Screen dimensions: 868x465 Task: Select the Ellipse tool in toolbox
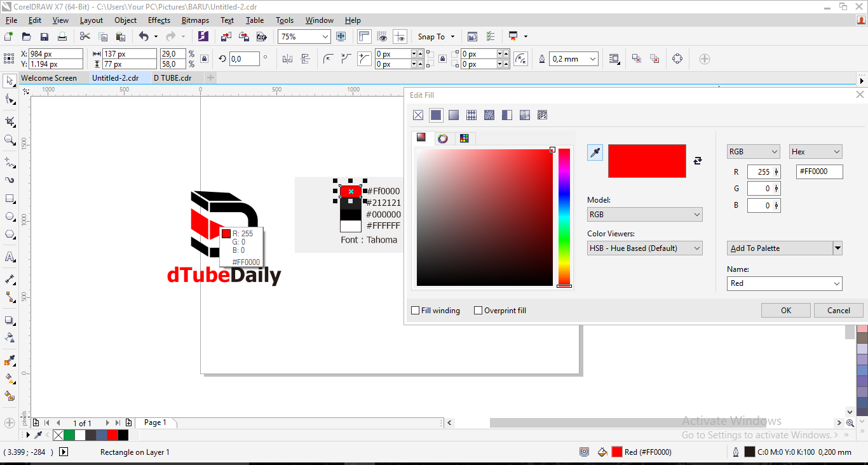tap(10, 217)
